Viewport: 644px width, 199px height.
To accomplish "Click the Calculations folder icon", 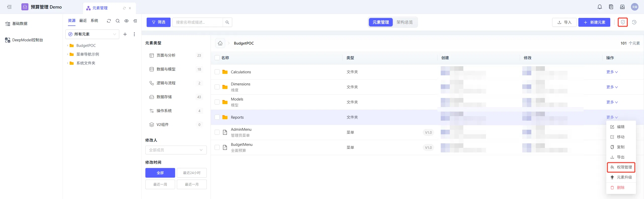I will pos(225,72).
